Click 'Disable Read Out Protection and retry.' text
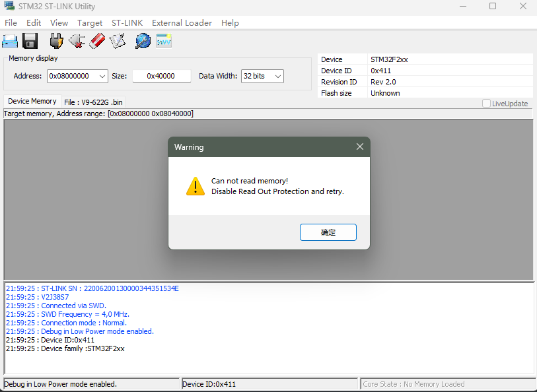 coord(277,191)
